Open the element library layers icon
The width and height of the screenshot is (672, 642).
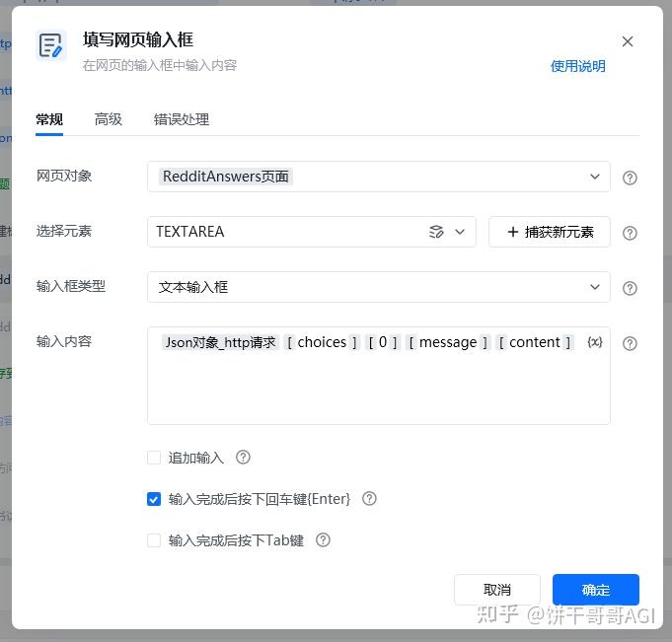point(436,232)
